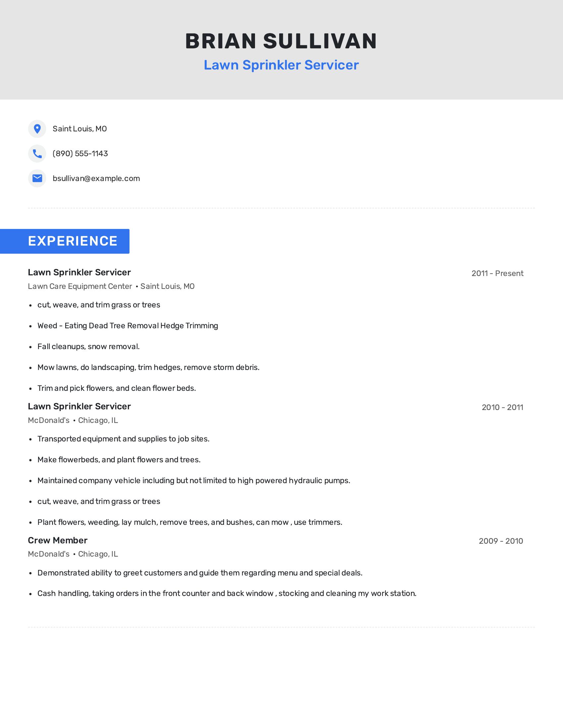
Task: Click the Crew Member job title
Action: [58, 540]
